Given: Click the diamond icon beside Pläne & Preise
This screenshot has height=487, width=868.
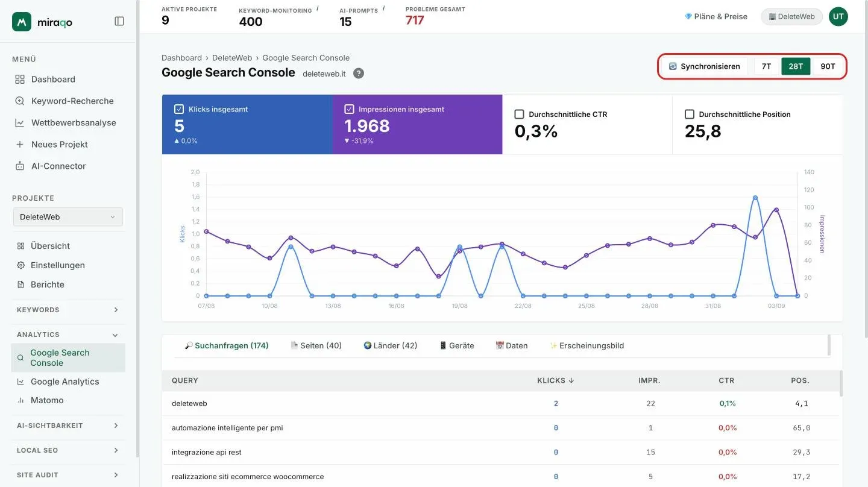Looking at the screenshot, I should [688, 17].
